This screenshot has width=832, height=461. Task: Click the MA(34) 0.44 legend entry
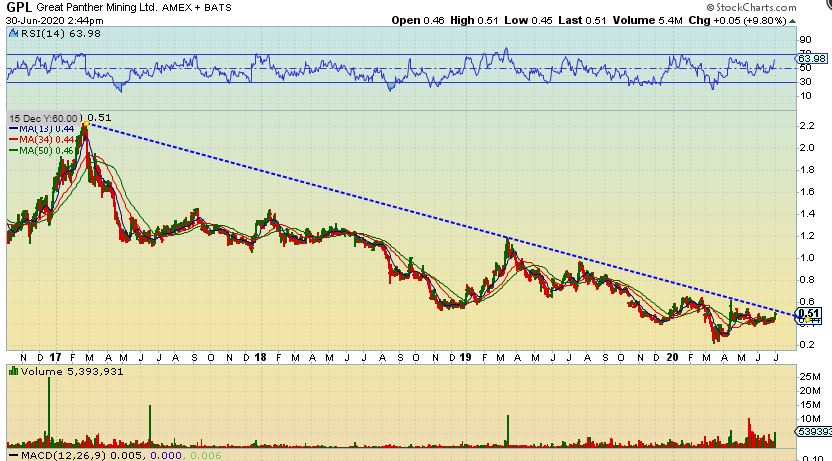42,140
